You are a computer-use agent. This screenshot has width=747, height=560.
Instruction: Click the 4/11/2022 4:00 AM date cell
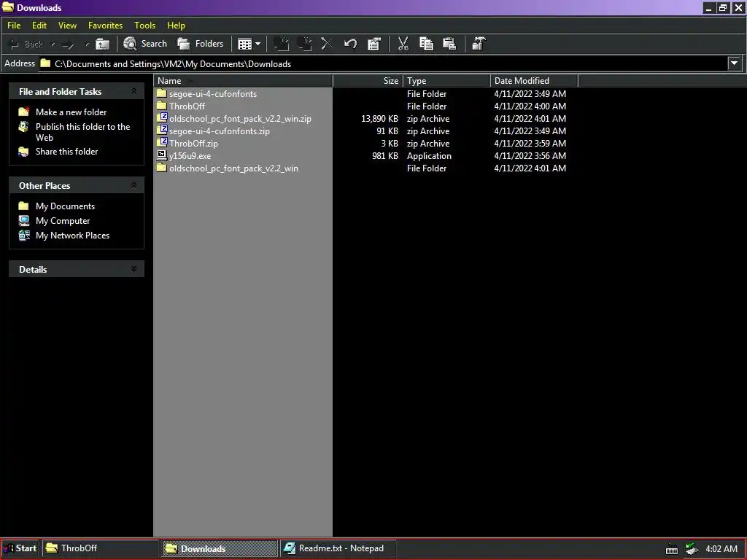tap(530, 106)
